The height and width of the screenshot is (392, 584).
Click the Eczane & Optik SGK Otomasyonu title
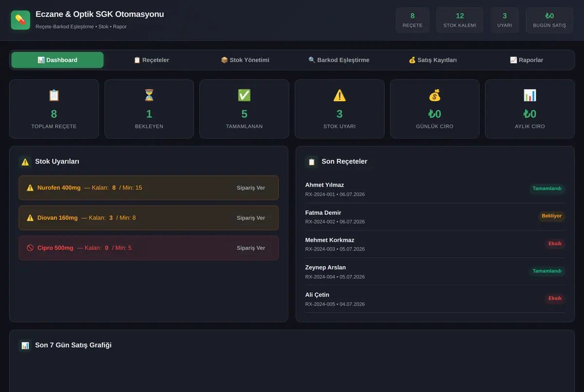point(100,15)
